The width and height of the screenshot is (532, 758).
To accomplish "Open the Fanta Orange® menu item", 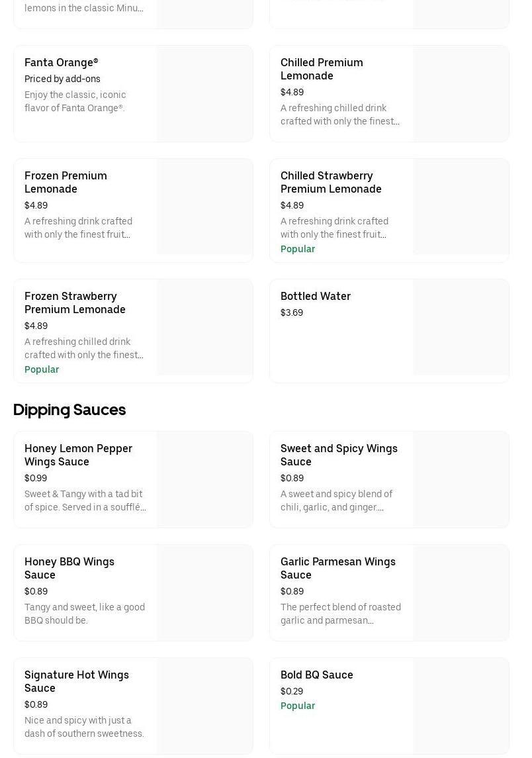I will coord(61,62).
